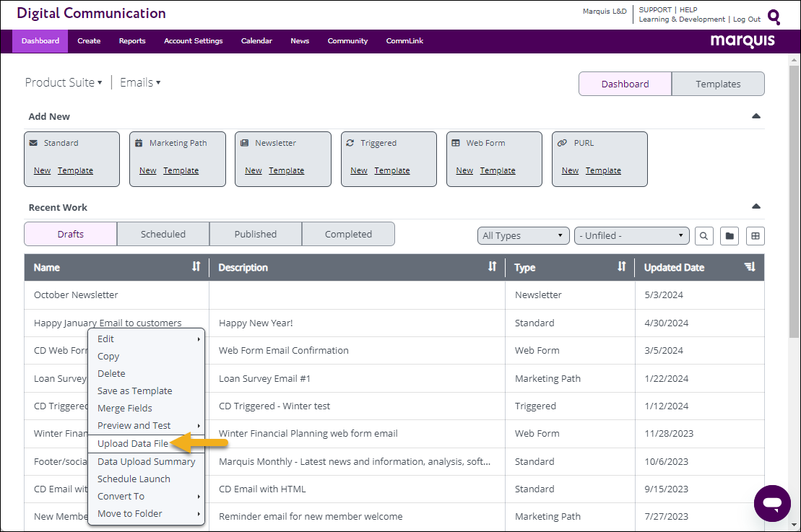The height and width of the screenshot is (532, 801).
Task: Expand the Preview and Test submenu
Action: pyautogui.click(x=147, y=426)
